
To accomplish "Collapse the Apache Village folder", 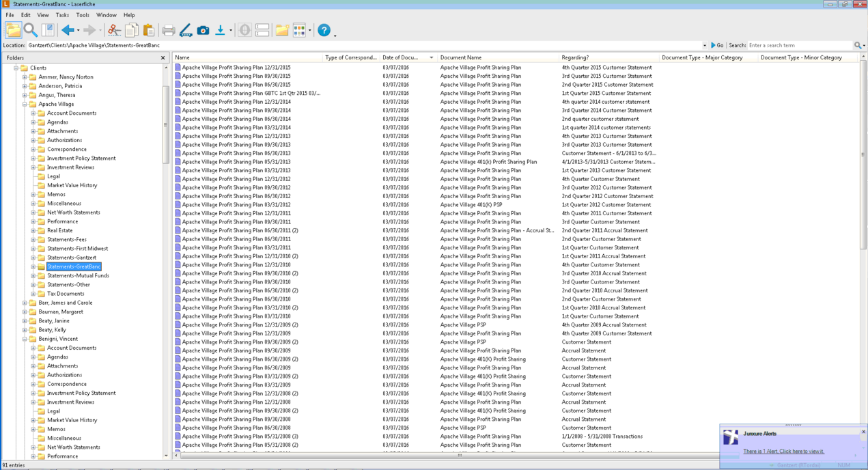I will coord(25,105).
